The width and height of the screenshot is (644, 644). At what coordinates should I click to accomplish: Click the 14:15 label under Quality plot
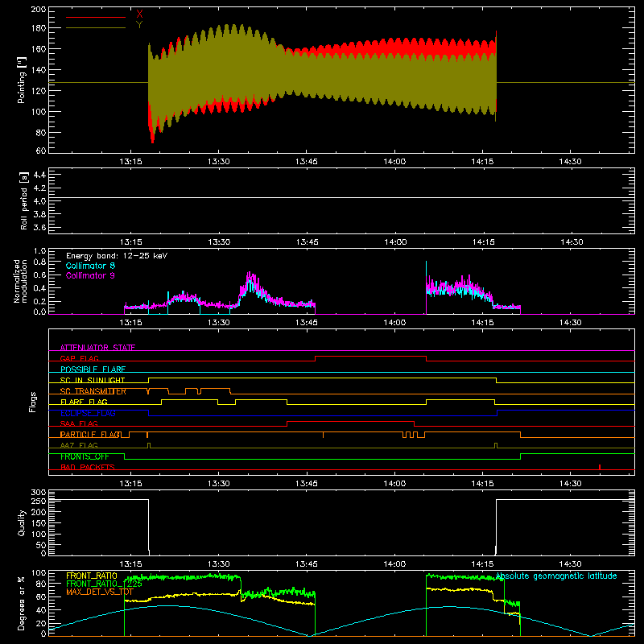pyautogui.click(x=482, y=564)
